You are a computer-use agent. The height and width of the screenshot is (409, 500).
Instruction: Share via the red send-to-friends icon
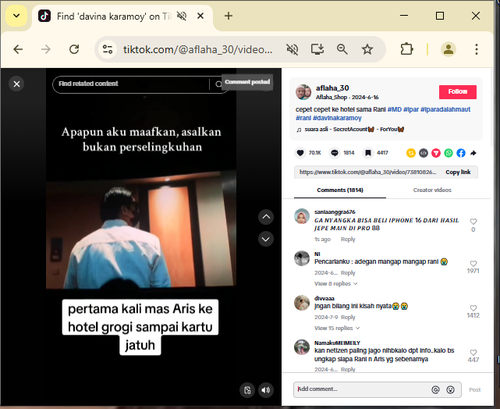[436, 153]
